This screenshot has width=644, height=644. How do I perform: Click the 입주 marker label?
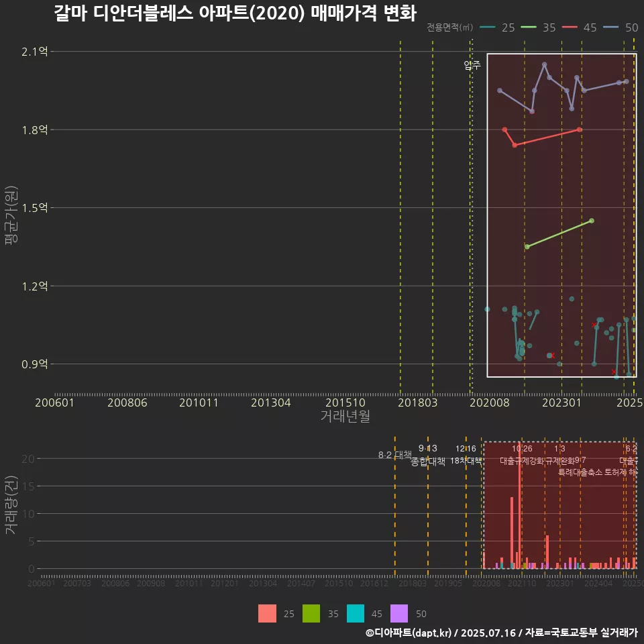coord(472,65)
